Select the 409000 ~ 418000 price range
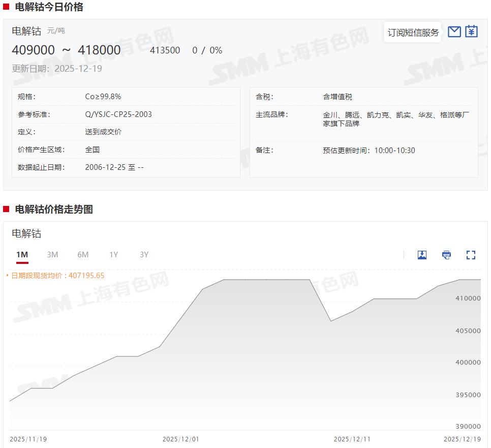The image size is (491, 448). (66, 50)
